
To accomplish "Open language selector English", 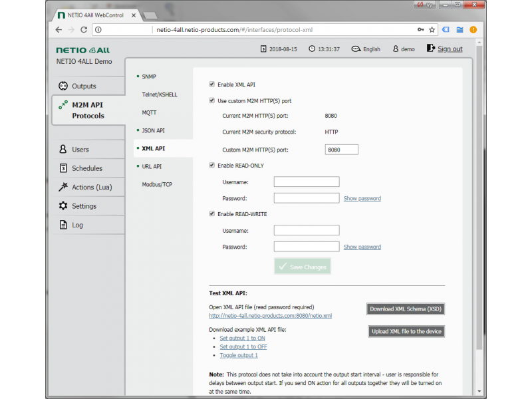I will [366, 49].
